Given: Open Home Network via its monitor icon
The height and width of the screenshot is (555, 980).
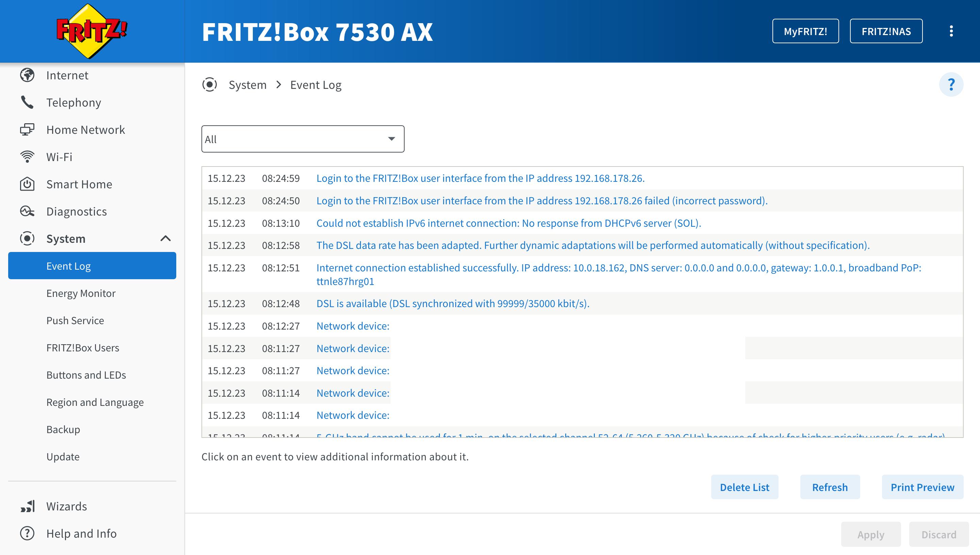Looking at the screenshot, I should 27,130.
